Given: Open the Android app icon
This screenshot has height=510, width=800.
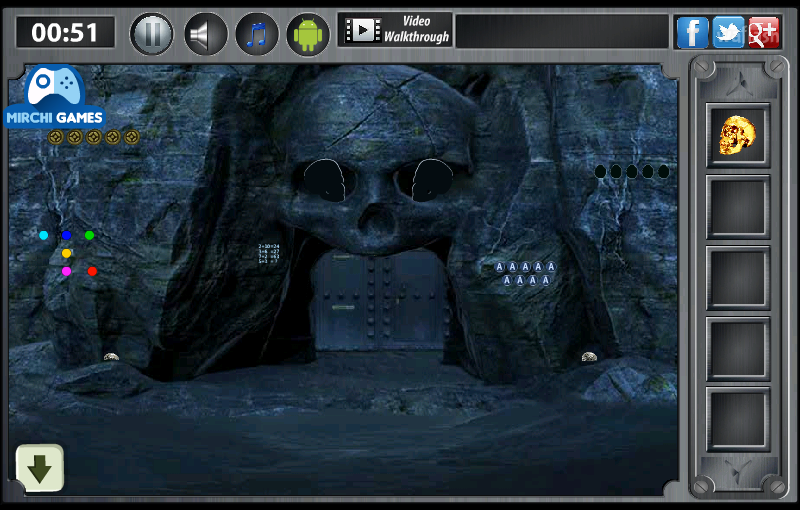Looking at the screenshot, I should pyautogui.click(x=308, y=34).
